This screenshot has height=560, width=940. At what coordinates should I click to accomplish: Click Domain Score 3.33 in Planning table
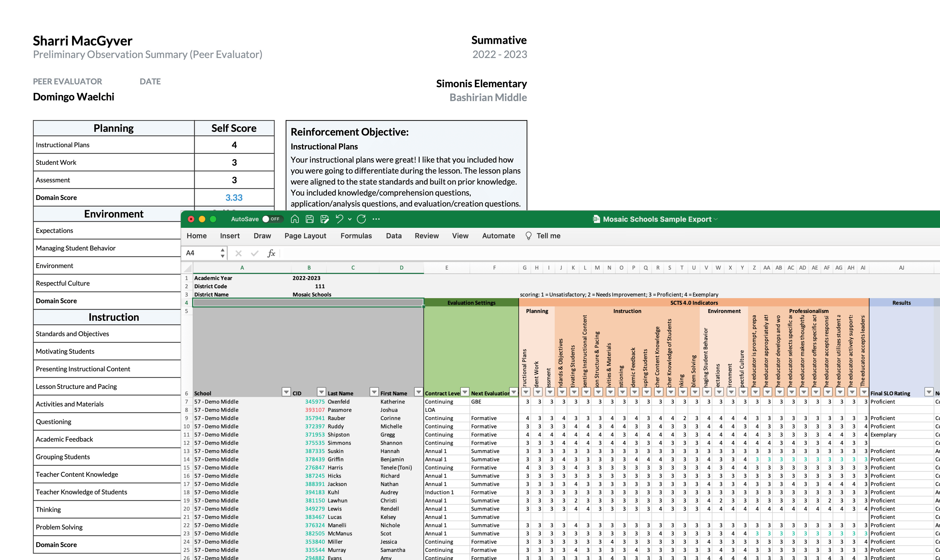click(x=234, y=198)
